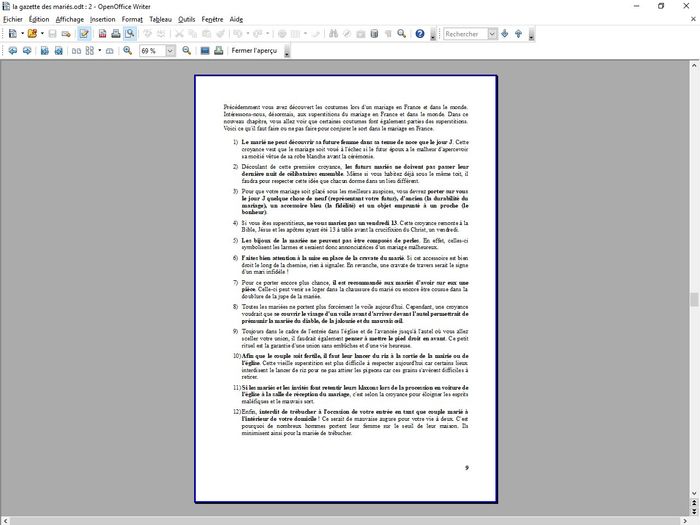This screenshot has width=700, height=525.
Task: Jump to the last page of the document
Action: [x=58, y=51]
